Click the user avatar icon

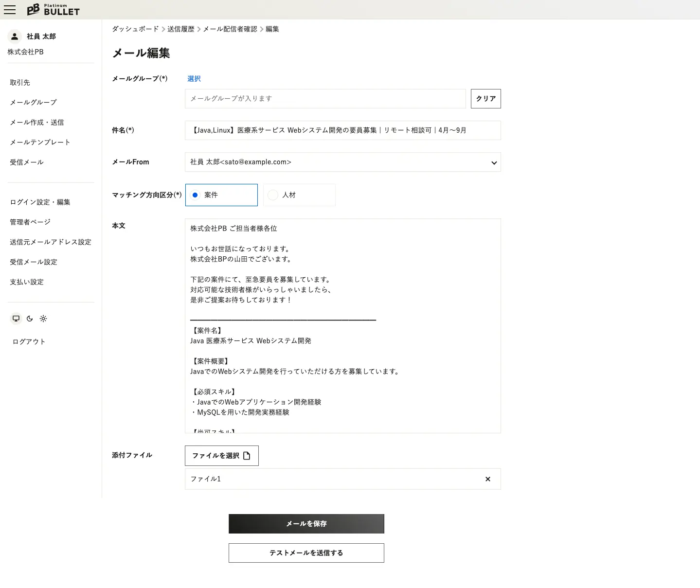coord(15,36)
